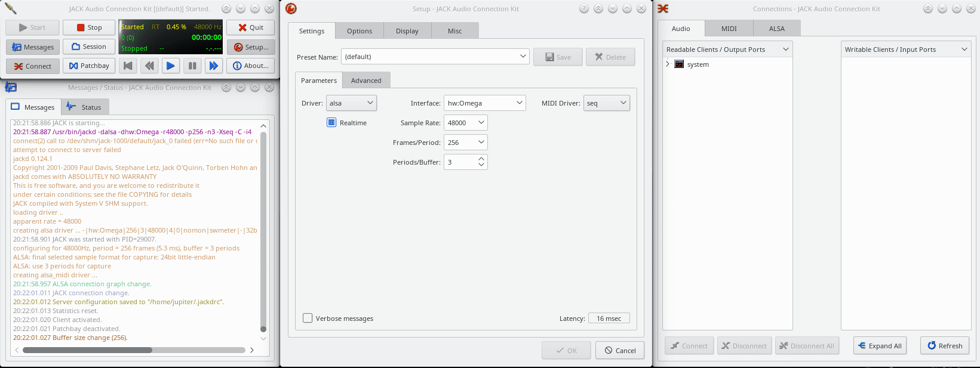Click Expand All in Connections
Viewport: 980px width, 368px height.
point(880,345)
